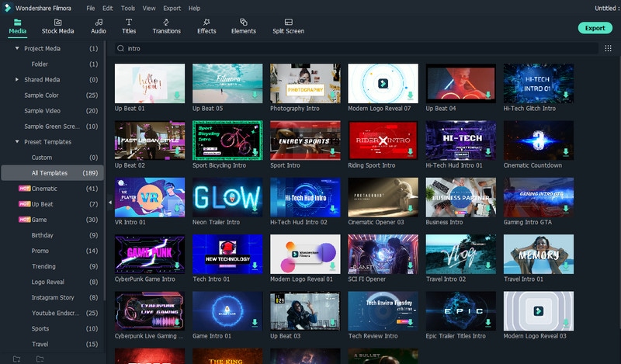
Task: Open the Tools menu
Action: [128, 8]
